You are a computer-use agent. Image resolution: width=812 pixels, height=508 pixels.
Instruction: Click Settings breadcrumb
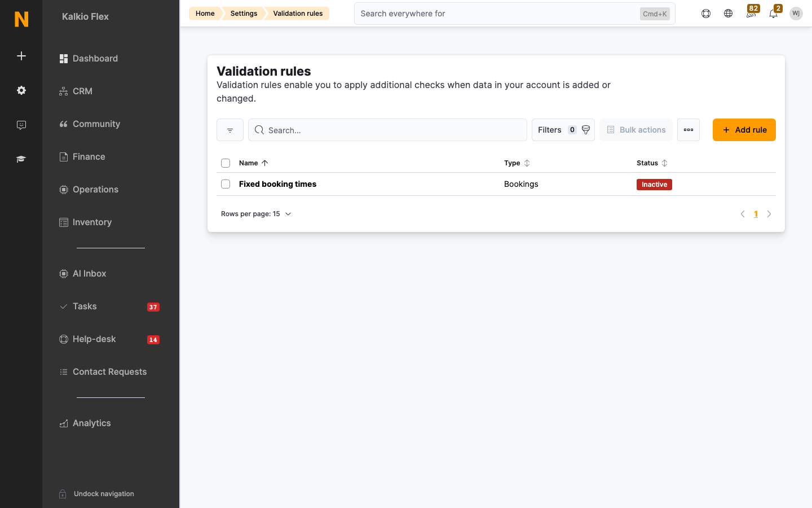click(244, 14)
